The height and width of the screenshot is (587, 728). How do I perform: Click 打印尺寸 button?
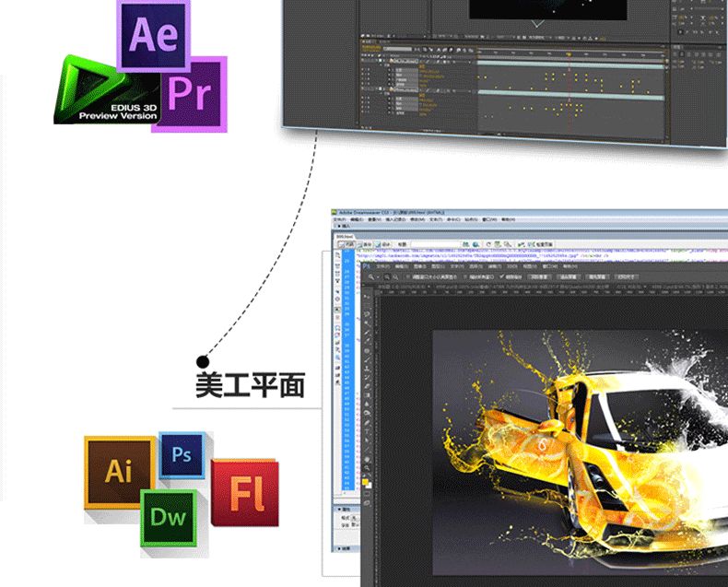[x=626, y=276]
